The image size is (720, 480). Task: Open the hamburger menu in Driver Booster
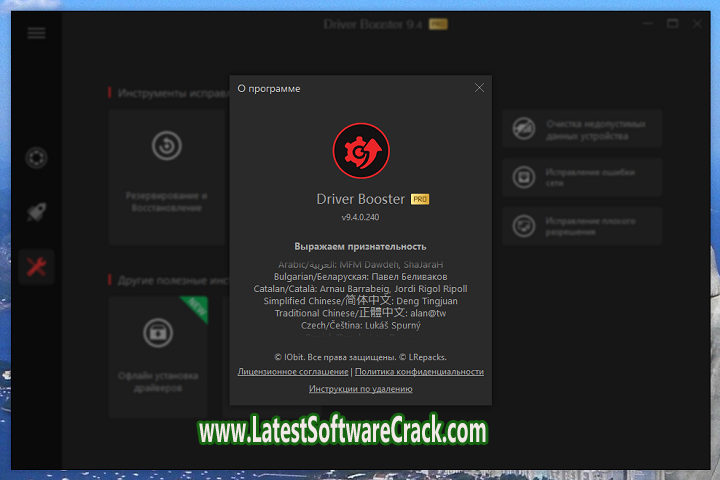37,33
